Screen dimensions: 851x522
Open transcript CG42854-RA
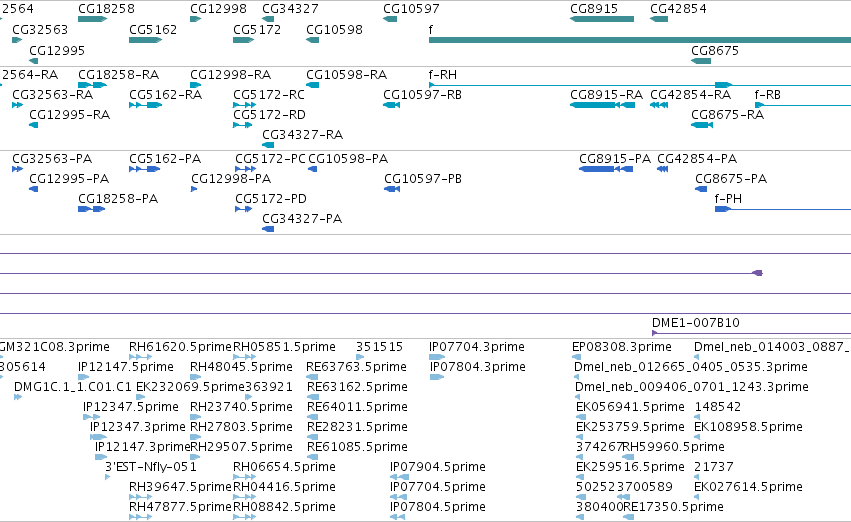pyautogui.click(x=690, y=95)
